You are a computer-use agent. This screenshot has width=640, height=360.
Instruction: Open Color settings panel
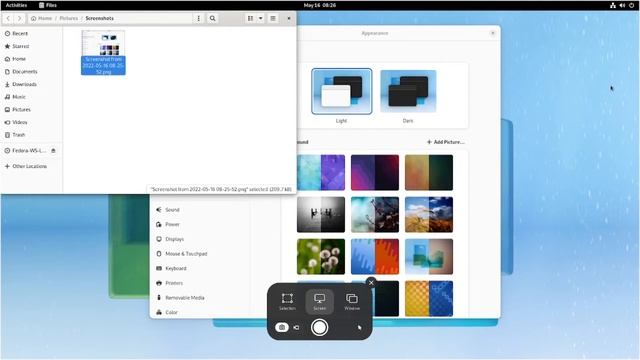click(x=200, y=312)
